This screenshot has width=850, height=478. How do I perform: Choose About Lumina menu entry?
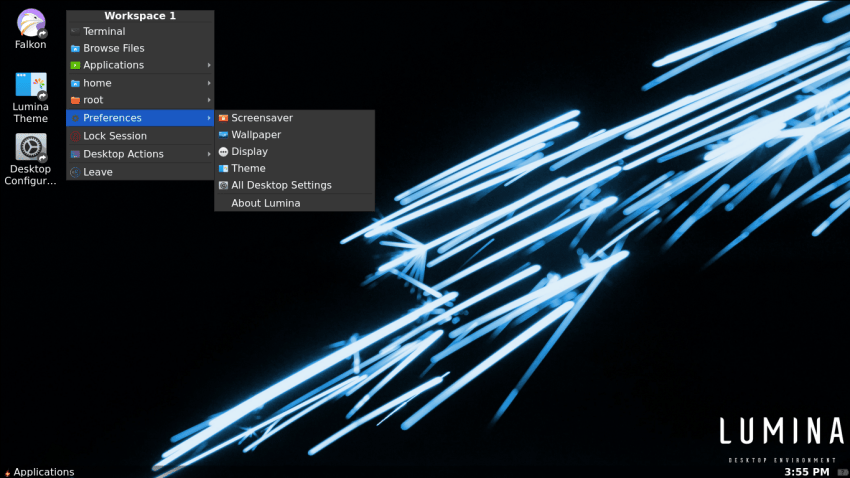pos(265,203)
